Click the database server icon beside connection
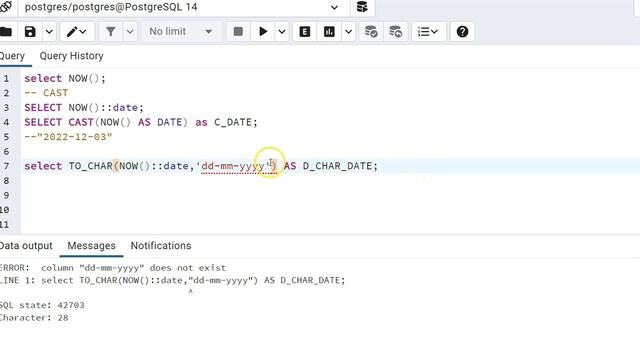 point(362,7)
